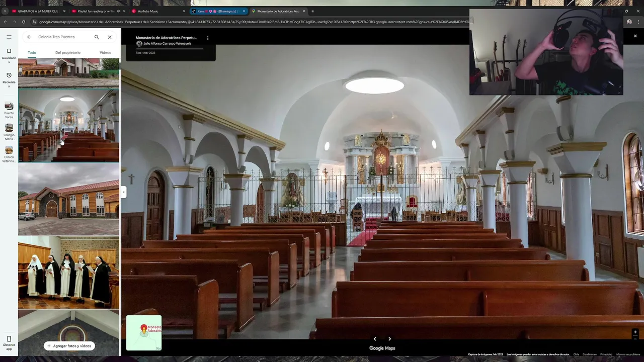Open the monastery exterior thumbnail at top
The image size is (644, 362).
click(69, 72)
